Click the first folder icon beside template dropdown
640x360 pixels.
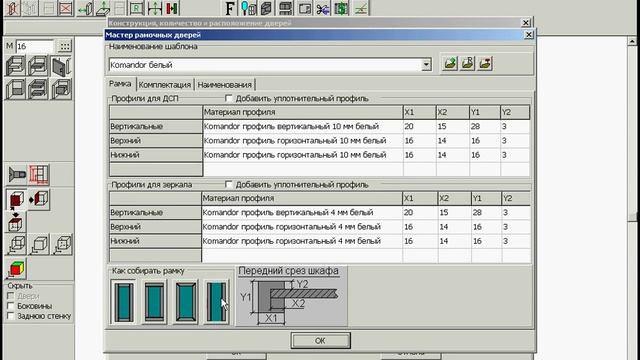click(x=450, y=63)
